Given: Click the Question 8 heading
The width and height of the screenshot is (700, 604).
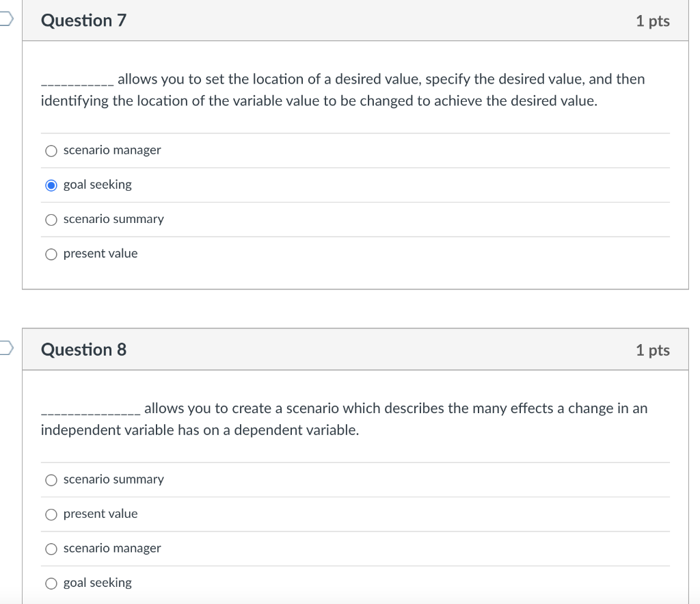Looking at the screenshot, I should coord(83,350).
